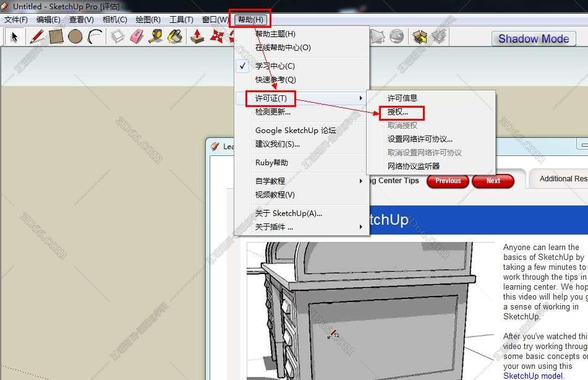Switch to Additional Resources tab
Image resolution: width=588 pixels, height=380 pixels.
(x=559, y=179)
